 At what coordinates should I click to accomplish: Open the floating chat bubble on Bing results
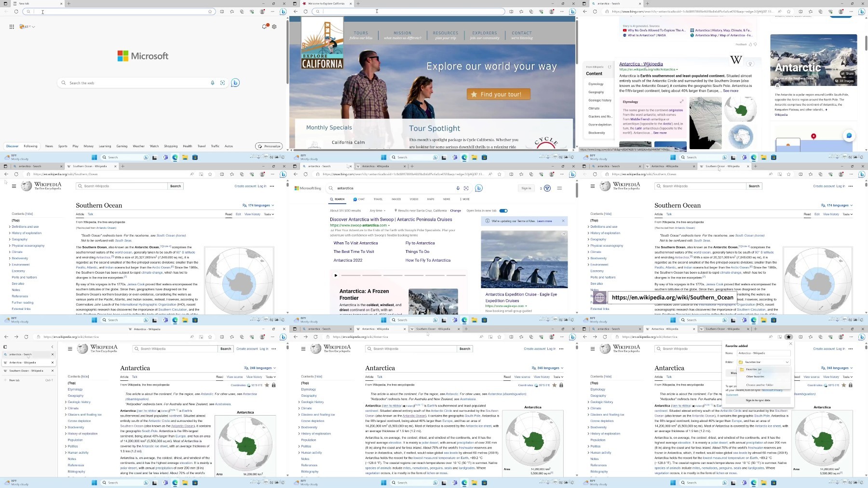(x=849, y=136)
